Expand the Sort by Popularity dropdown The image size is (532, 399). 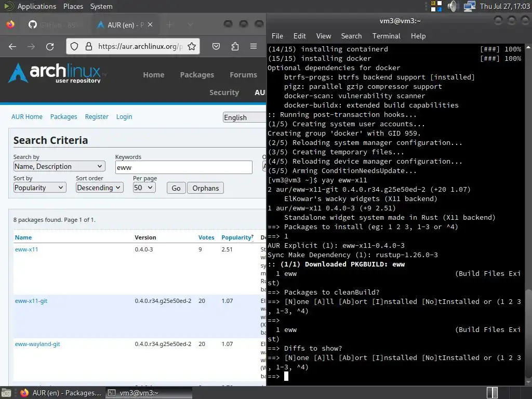[39, 188]
